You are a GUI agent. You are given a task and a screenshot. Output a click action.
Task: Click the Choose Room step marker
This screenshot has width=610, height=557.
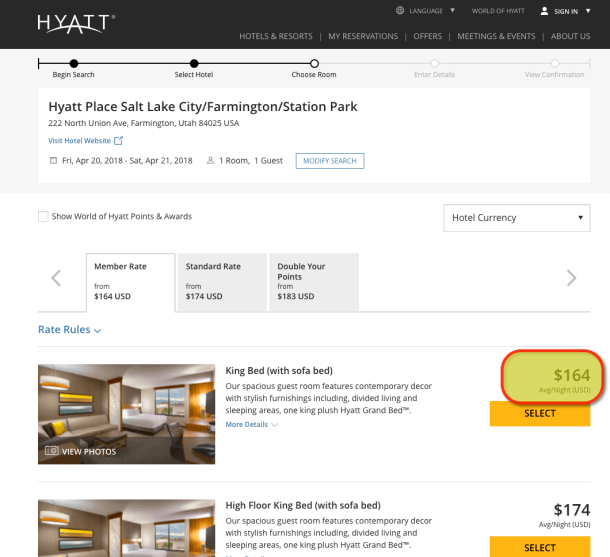pos(314,63)
